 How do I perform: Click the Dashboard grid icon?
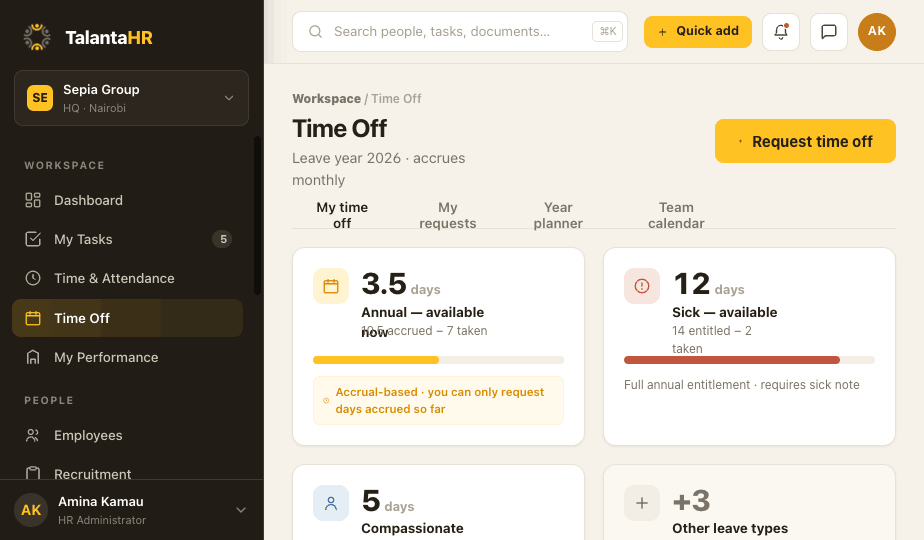[33, 200]
